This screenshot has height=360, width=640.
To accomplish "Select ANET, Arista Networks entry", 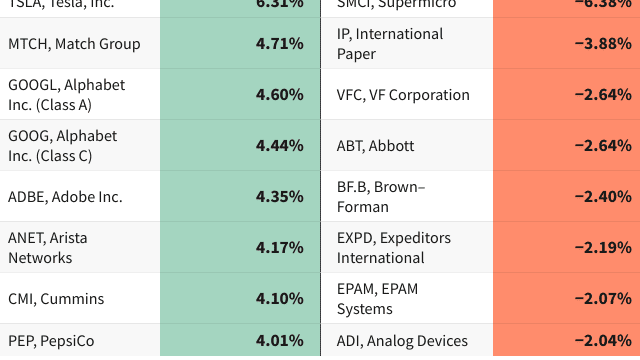I will coord(48,248).
